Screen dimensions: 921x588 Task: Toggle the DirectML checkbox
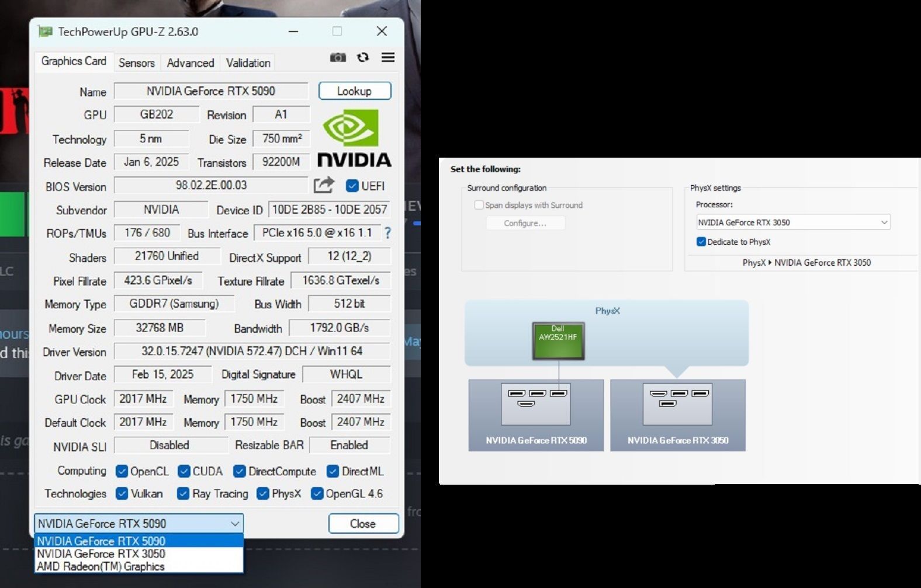coord(333,471)
